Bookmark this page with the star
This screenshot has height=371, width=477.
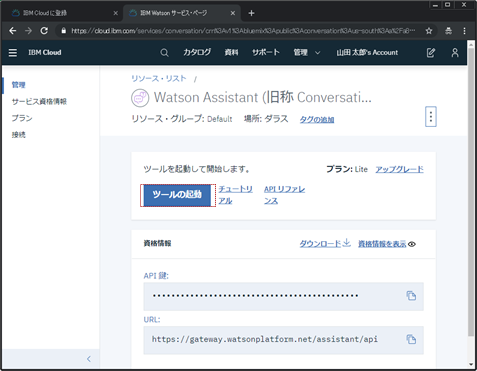pyautogui.click(x=429, y=31)
